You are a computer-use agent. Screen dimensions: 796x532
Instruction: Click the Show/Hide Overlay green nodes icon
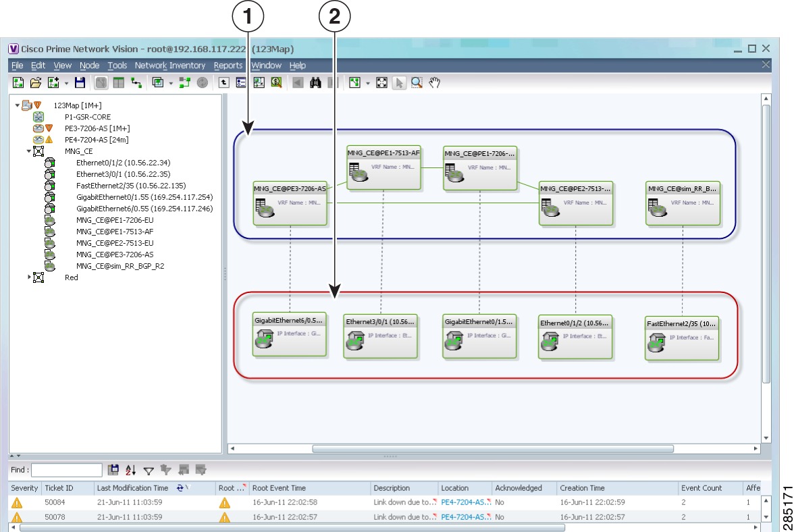pyautogui.click(x=184, y=83)
